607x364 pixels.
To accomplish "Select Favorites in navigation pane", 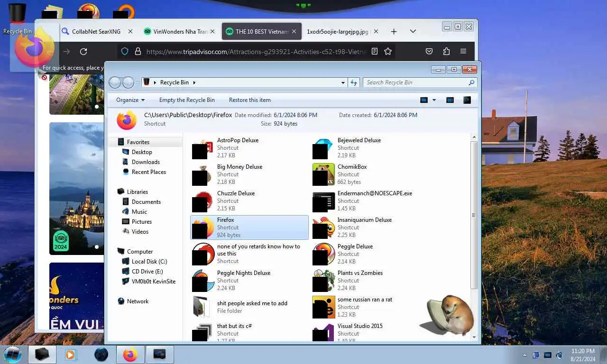I will pos(138,142).
